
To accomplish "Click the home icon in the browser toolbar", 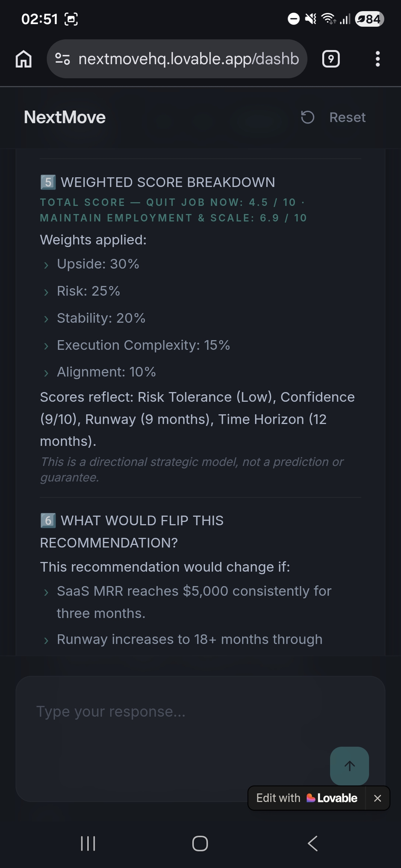I will coord(23,59).
